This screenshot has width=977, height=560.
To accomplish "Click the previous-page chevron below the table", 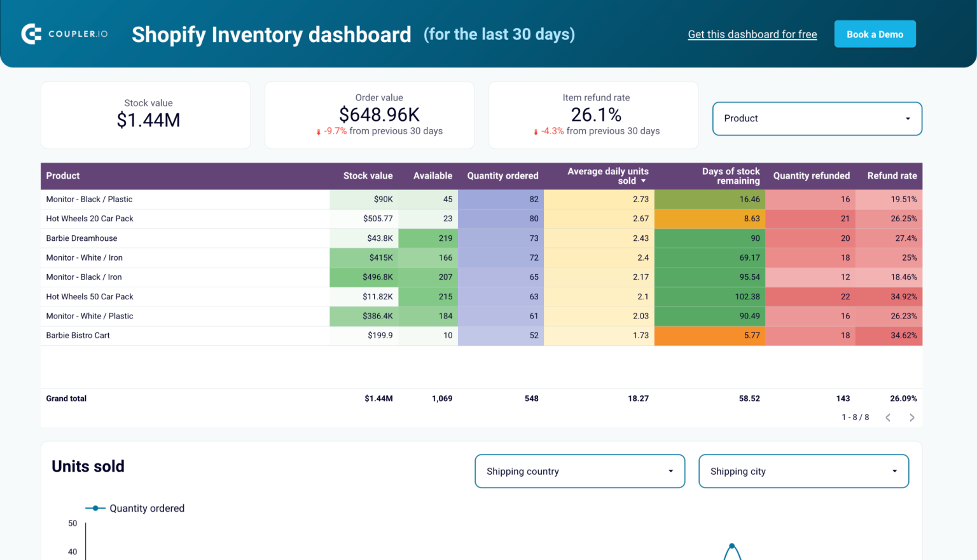I will coord(888,417).
